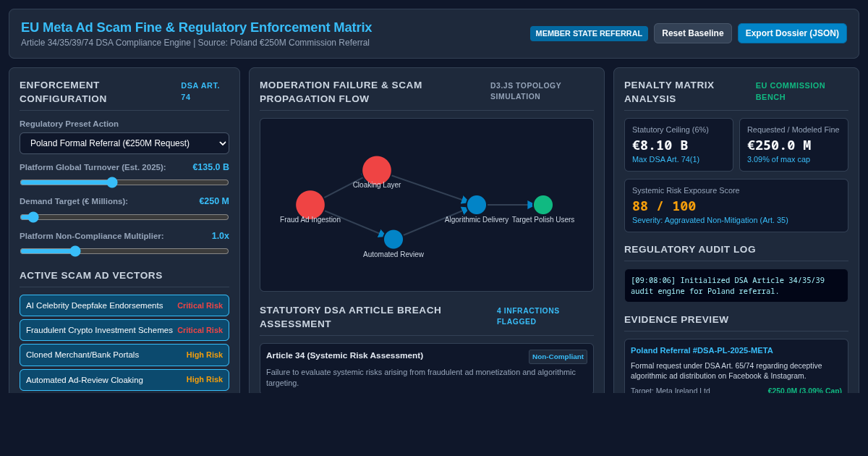Toggle AI Celebrity Deepfake Endorsements vector
This screenshot has height=456, width=868.
point(124,305)
